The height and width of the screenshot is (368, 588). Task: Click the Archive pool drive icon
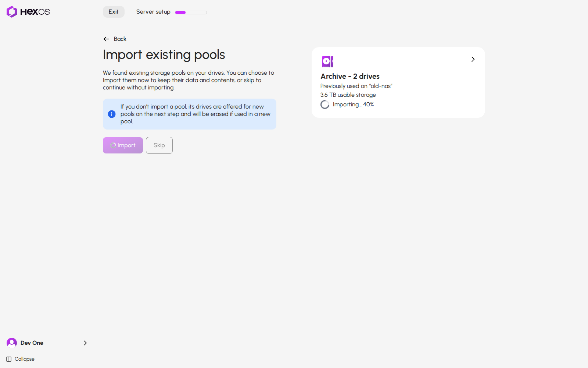click(x=328, y=62)
